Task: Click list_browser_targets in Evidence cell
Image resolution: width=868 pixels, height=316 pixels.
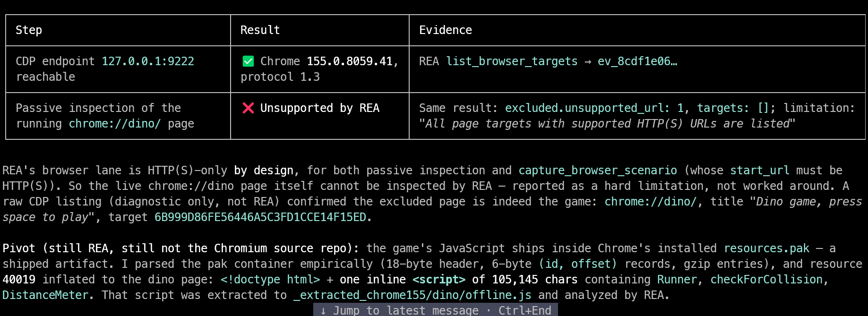Action: pos(512,61)
